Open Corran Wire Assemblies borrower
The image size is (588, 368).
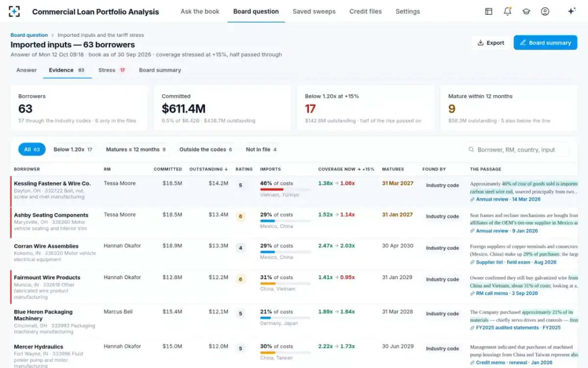(46, 246)
